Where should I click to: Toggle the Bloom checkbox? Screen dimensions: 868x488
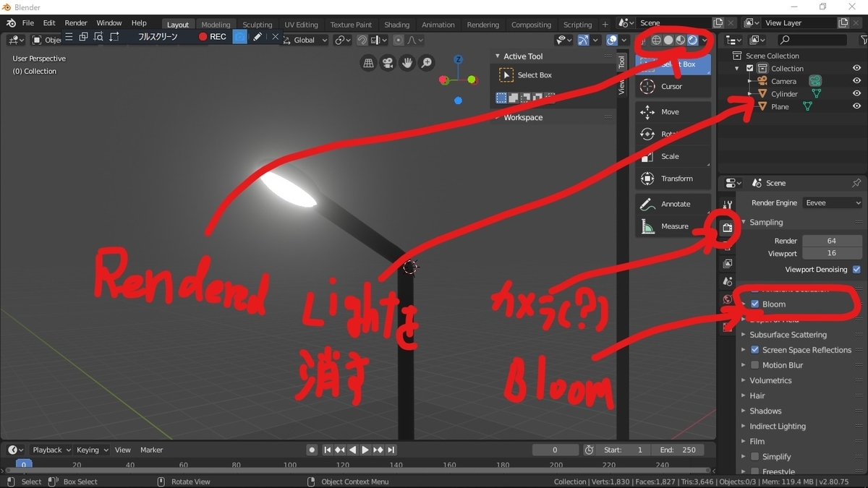click(755, 304)
